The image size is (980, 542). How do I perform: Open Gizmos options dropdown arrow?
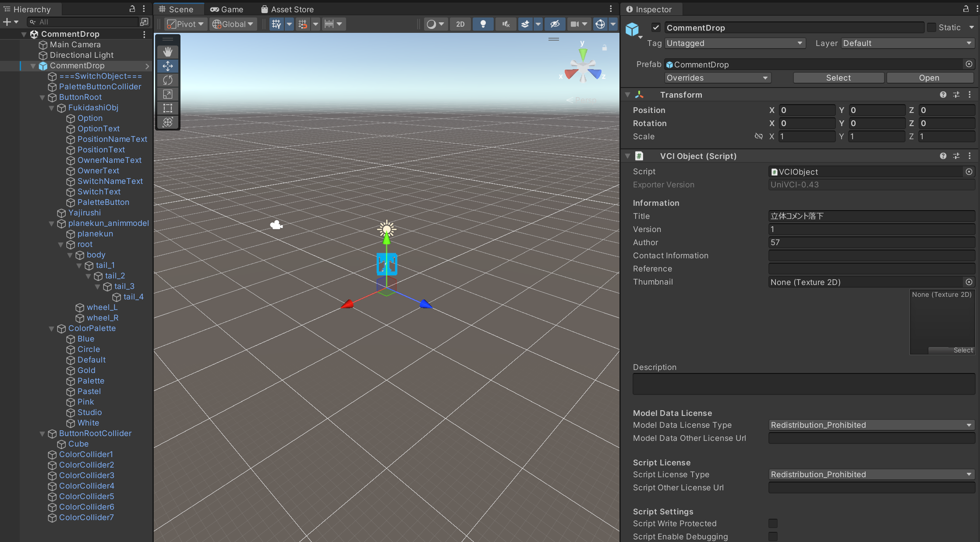point(613,24)
